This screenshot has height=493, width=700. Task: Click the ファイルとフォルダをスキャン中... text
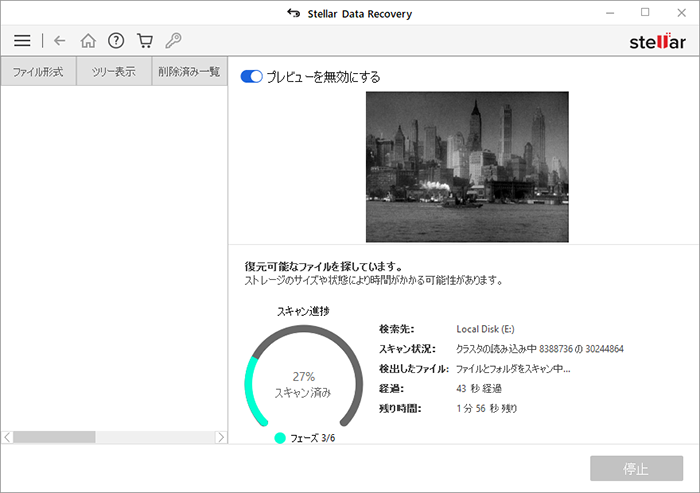[x=513, y=369]
